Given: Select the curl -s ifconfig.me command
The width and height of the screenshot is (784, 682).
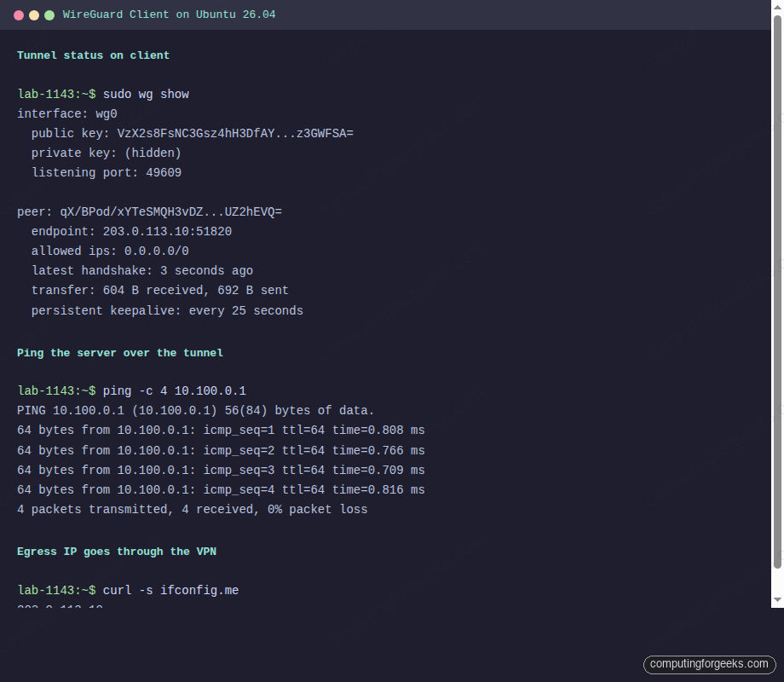Looking at the screenshot, I should tap(170, 590).
